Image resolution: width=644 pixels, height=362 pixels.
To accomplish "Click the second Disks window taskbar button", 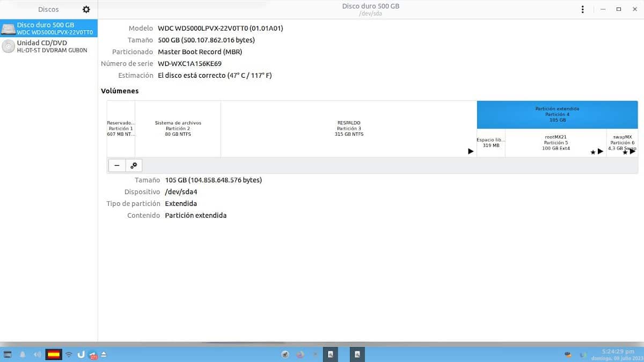I will (358, 354).
